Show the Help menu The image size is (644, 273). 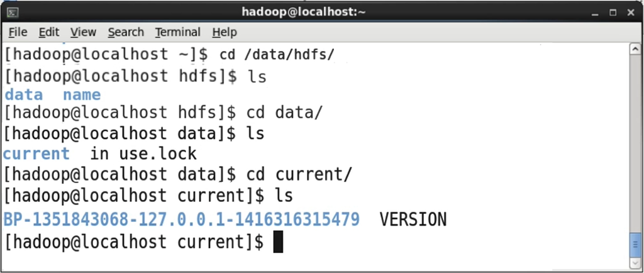pyautogui.click(x=225, y=32)
